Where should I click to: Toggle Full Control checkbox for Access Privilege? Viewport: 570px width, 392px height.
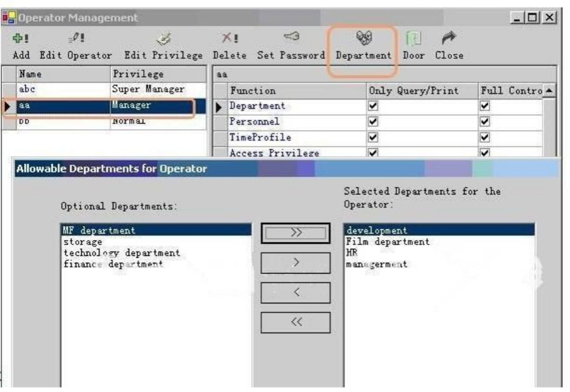click(485, 153)
